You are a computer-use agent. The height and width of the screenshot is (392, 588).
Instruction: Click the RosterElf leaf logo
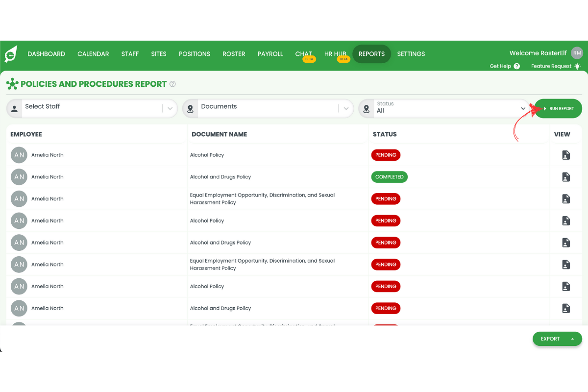(10, 54)
